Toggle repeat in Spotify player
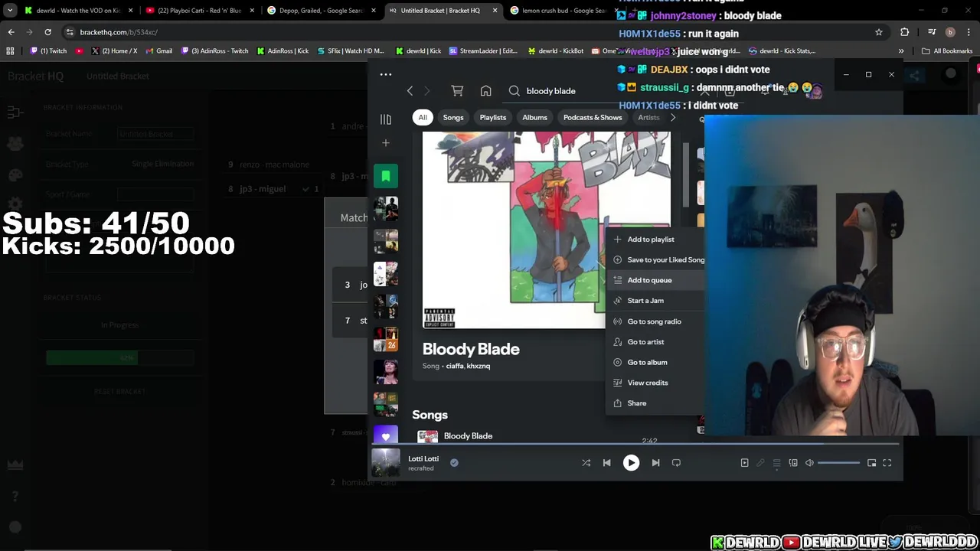The image size is (980, 551). (x=676, y=462)
